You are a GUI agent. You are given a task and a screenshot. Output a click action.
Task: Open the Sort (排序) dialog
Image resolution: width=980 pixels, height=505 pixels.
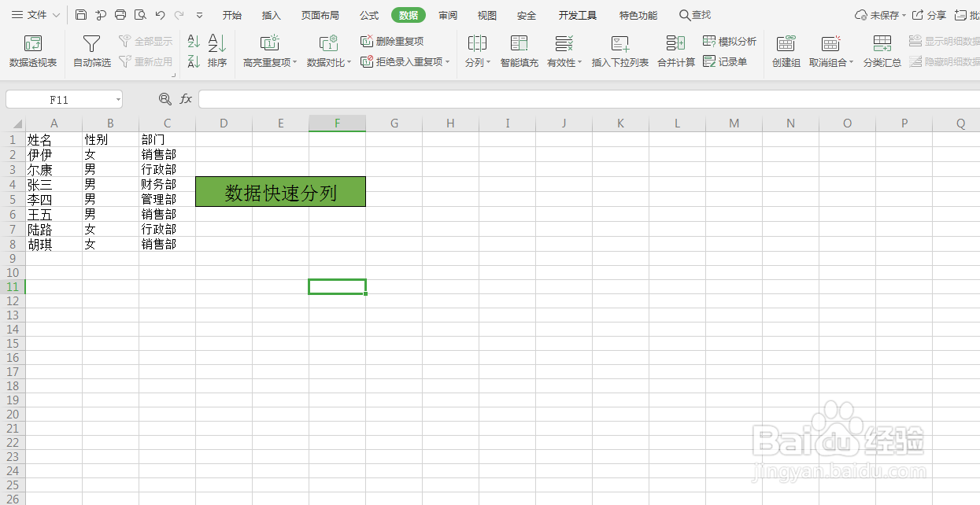tap(217, 52)
